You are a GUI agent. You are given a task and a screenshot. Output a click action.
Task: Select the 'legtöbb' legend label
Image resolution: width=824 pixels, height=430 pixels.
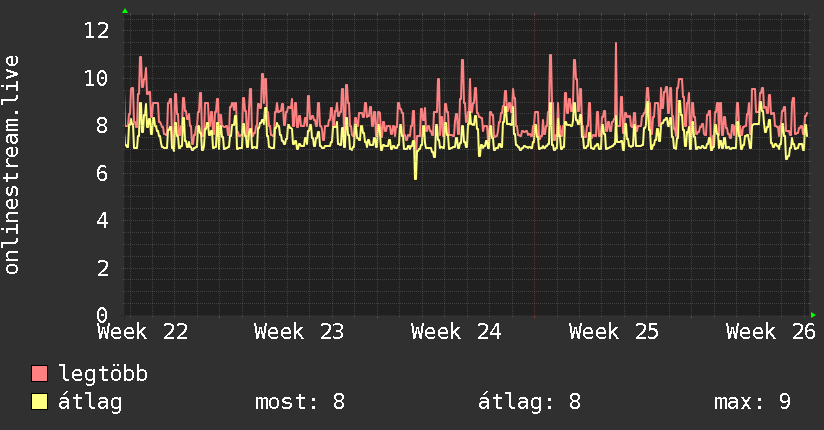(x=103, y=374)
